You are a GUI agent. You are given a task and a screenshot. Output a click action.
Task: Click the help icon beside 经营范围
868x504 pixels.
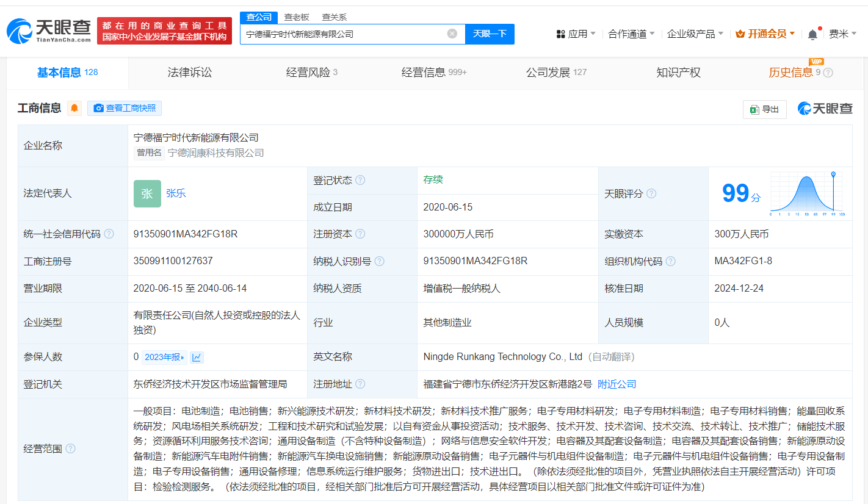71,448
